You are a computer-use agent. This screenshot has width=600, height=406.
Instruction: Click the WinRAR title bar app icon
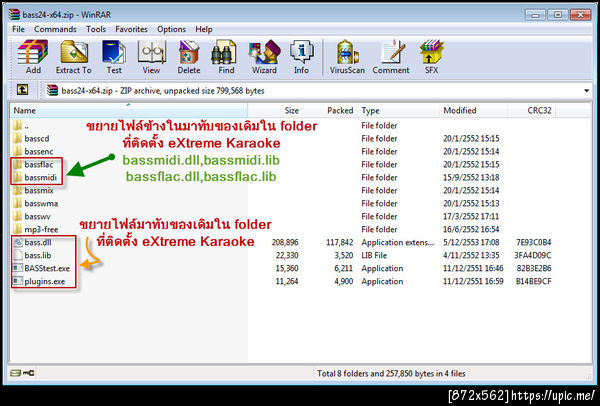tap(15, 15)
